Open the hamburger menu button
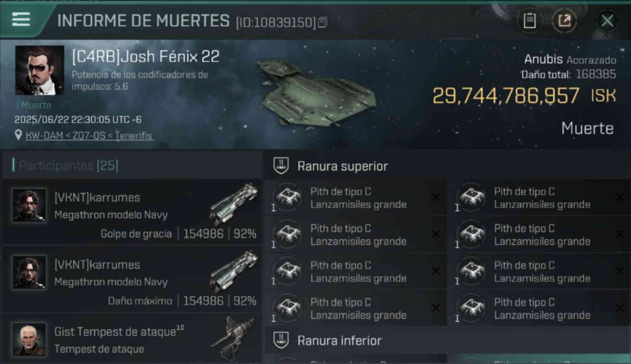631x364 pixels. tap(21, 19)
